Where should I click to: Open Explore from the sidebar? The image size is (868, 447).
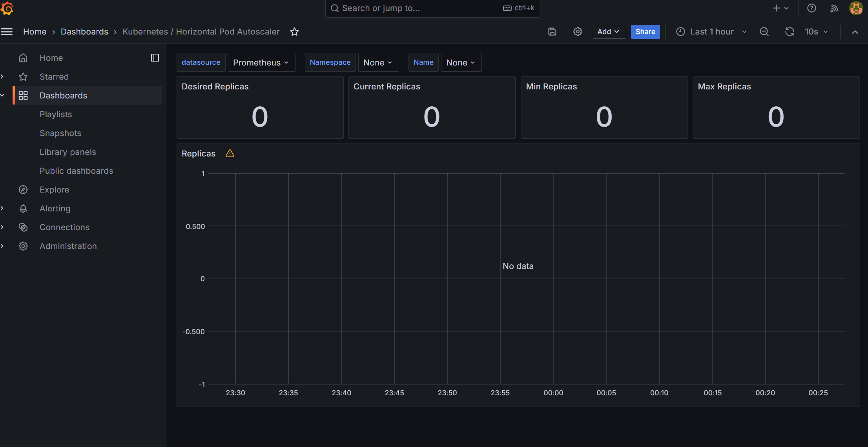coord(55,190)
